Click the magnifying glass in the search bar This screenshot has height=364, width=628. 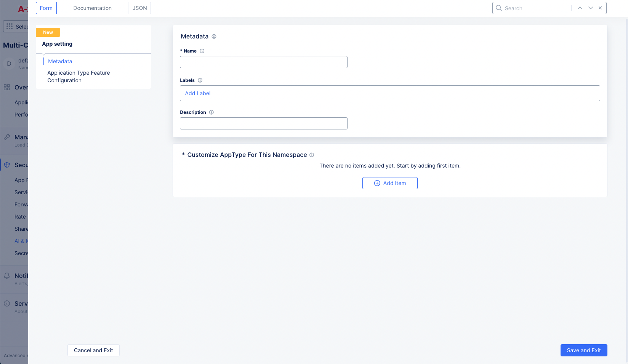(x=498, y=8)
